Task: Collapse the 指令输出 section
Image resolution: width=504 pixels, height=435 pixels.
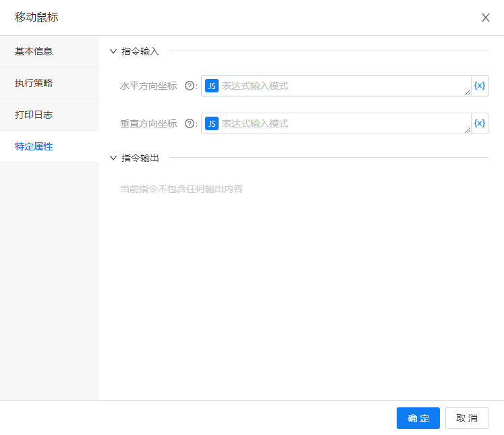Action: click(113, 158)
